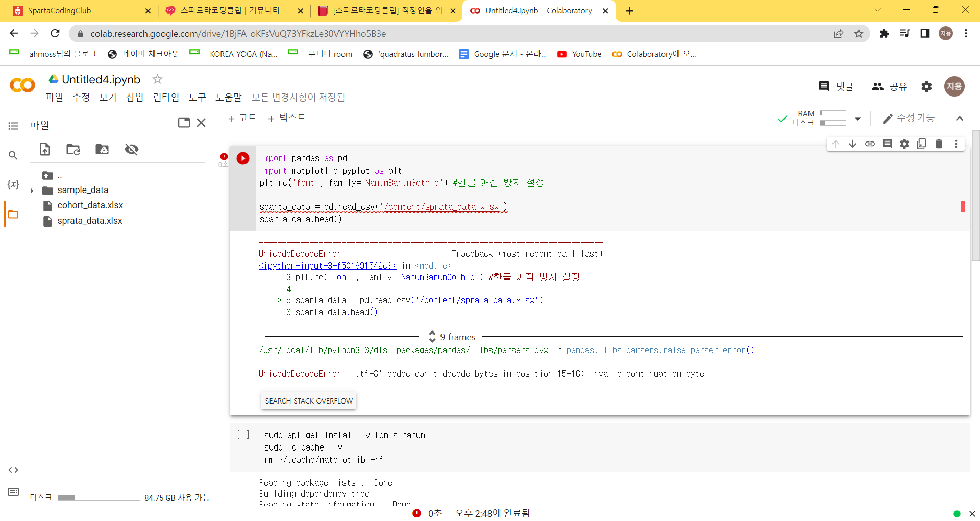Open the 삽입 menu
This screenshot has width=980, height=521.
coord(135,97)
